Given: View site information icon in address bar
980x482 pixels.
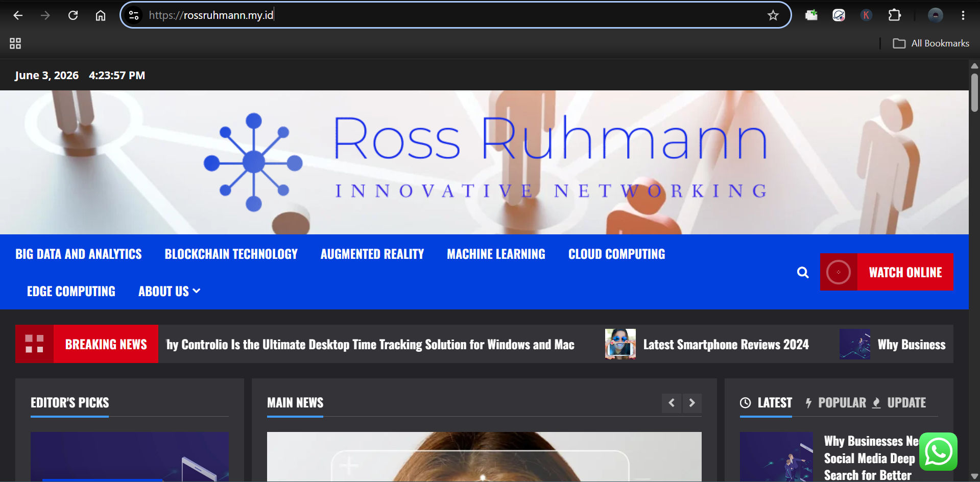Looking at the screenshot, I should coord(134,15).
